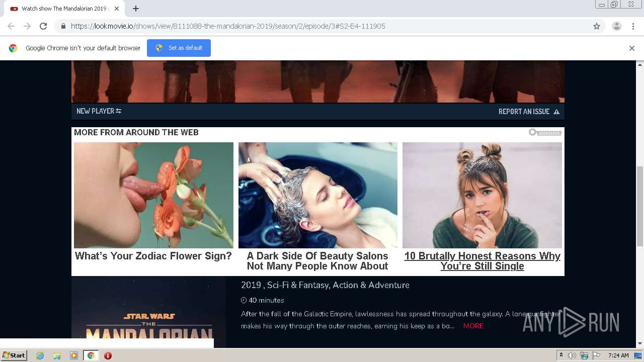Open the beauty salon hair-wash image
The image size is (644, 362).
coord(317,195)
